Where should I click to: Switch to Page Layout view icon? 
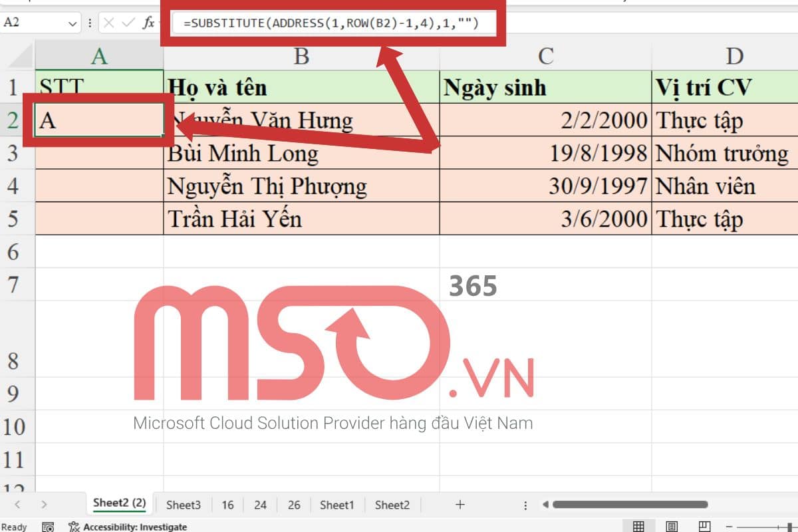[x=672, y=527]
